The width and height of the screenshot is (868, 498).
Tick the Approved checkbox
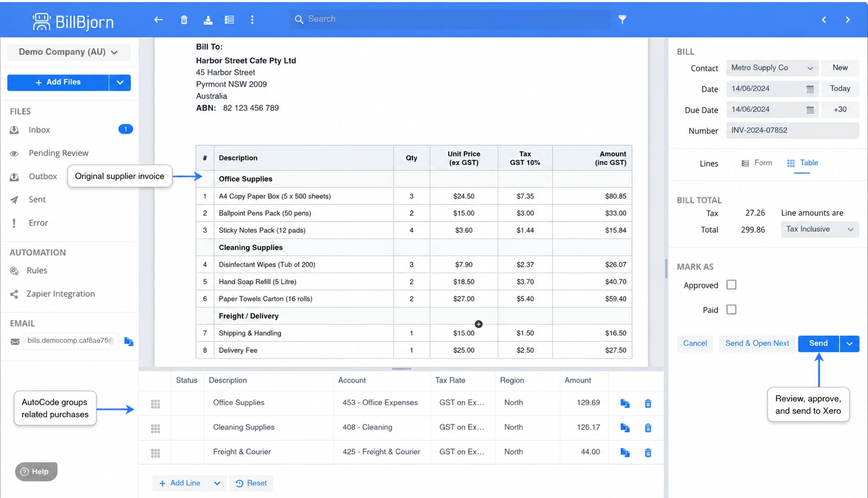click(731, 285)
